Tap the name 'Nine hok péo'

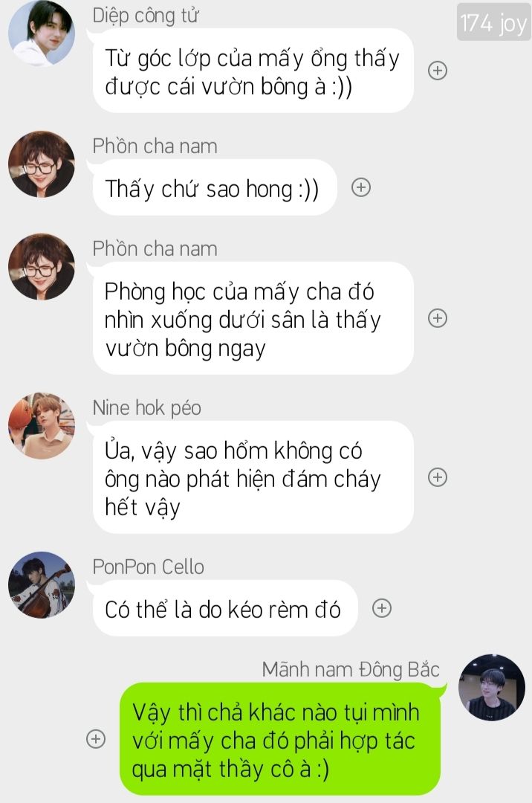(147, 408)
